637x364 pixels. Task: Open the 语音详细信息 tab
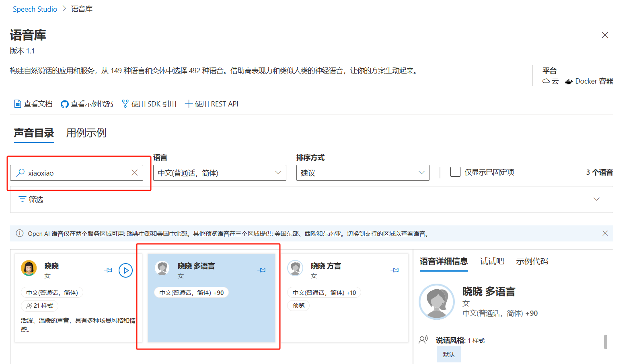(x=444, y=261)
